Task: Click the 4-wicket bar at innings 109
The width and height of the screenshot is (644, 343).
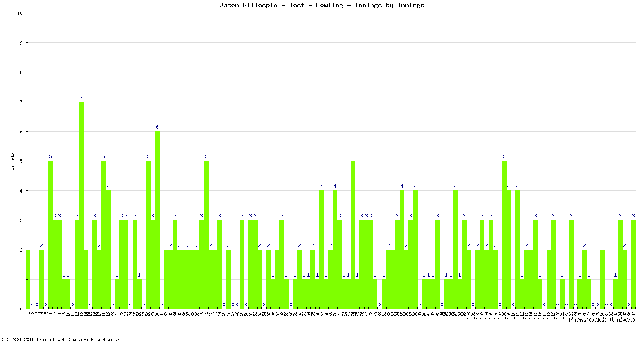Action: (509, 250)
